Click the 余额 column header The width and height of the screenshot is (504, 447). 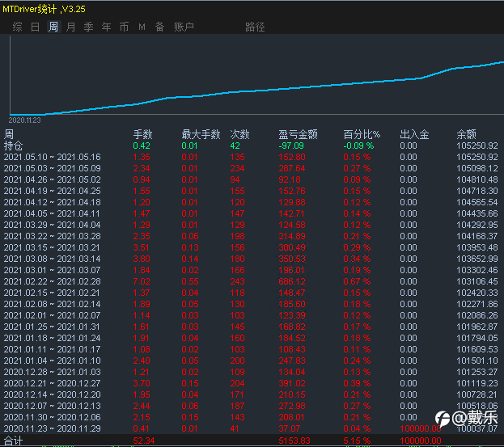tap(467, 134)
